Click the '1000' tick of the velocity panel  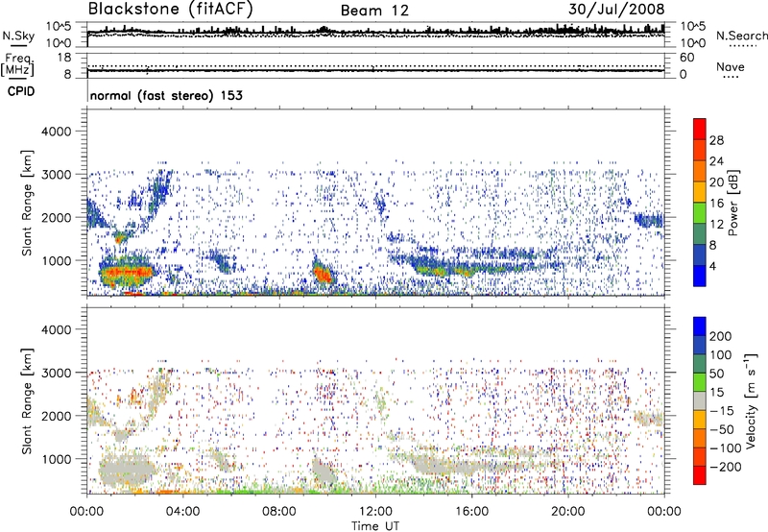point(56,459)
